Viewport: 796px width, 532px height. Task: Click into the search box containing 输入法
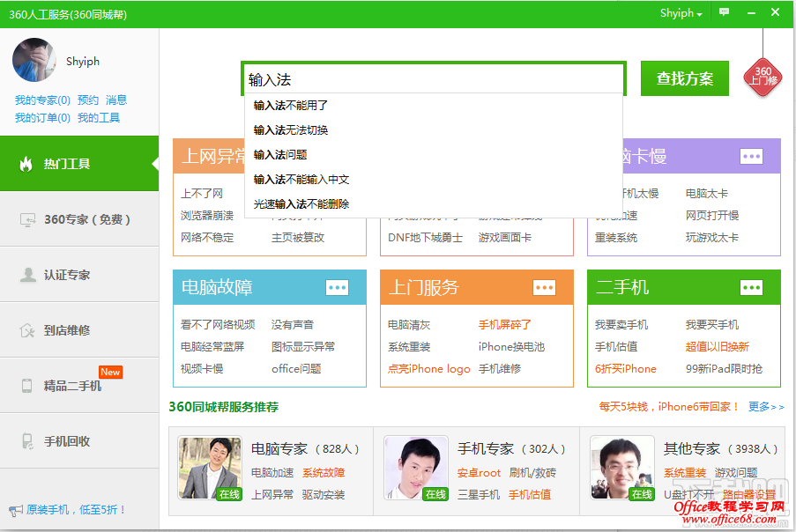[x=432, y=79]
